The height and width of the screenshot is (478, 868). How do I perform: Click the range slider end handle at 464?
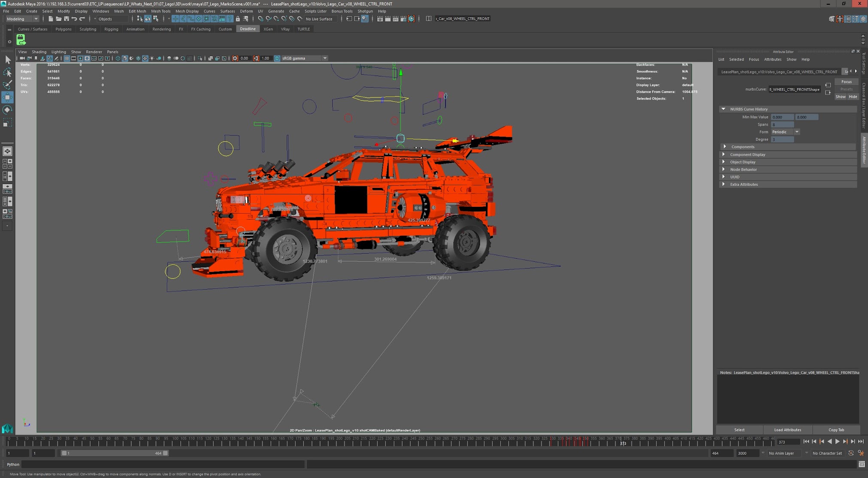(165, 453)
